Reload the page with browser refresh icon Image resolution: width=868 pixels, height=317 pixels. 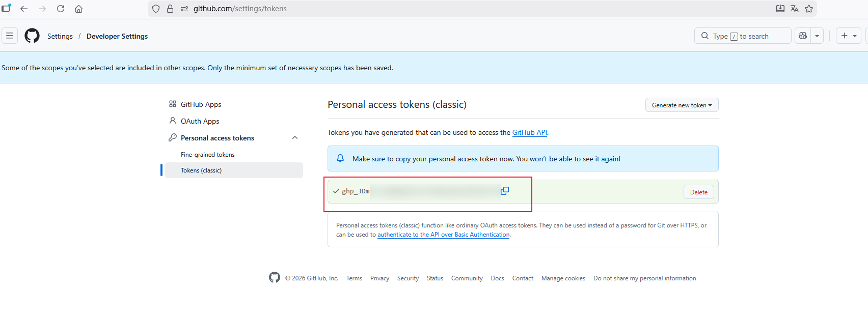tap(61, 9)
